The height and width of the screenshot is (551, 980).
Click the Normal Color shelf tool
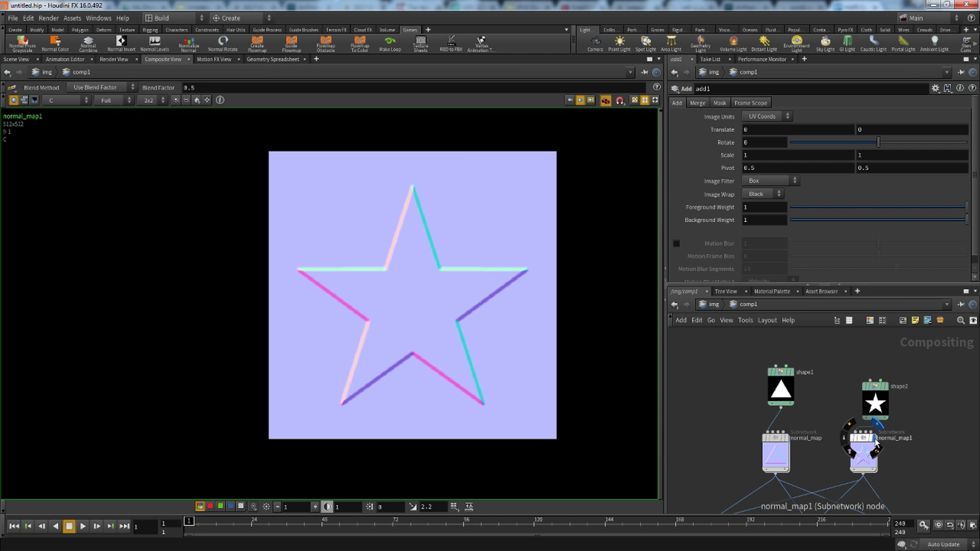tap(55, 43)
